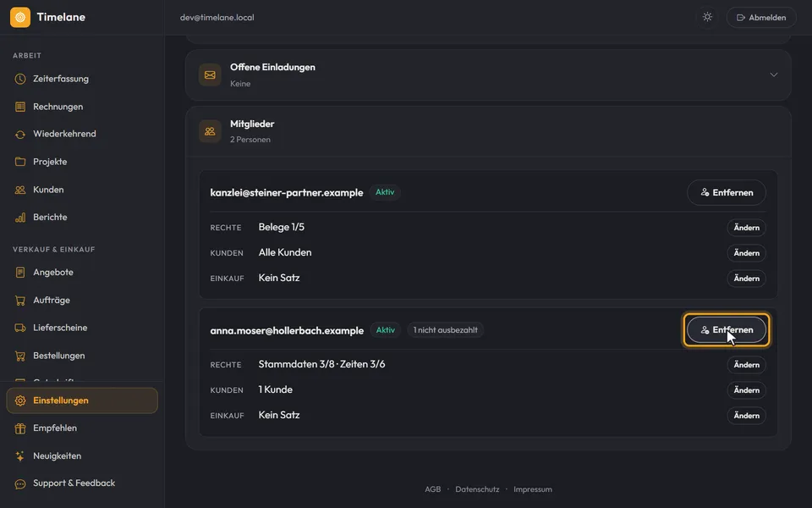Open the Impressum footer link
The image size is (812, 508).
(x=533, y=489)
